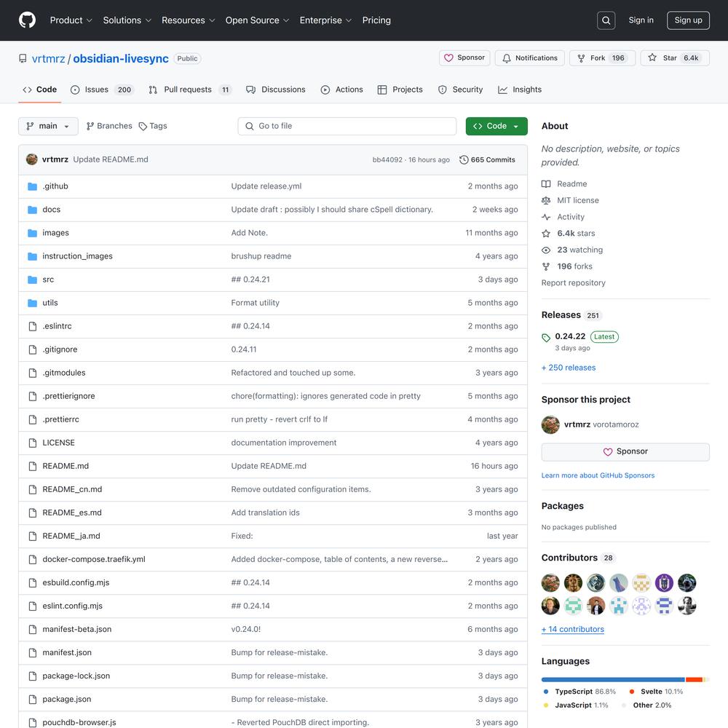
Task: Click the tag icon next to 0.24.22
Action: [x=546, y=338]
